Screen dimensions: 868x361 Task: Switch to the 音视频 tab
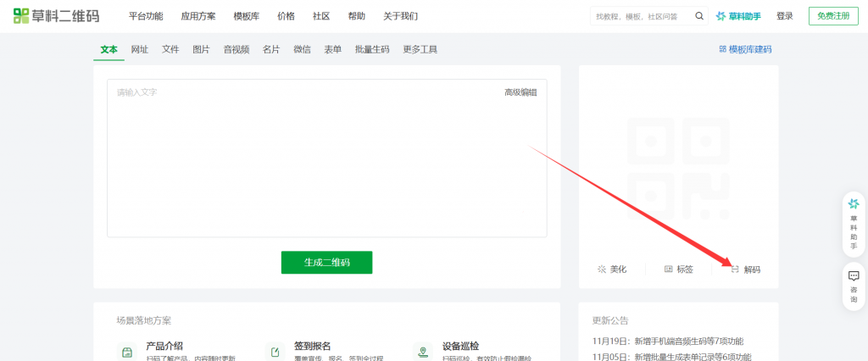point(236,49)
